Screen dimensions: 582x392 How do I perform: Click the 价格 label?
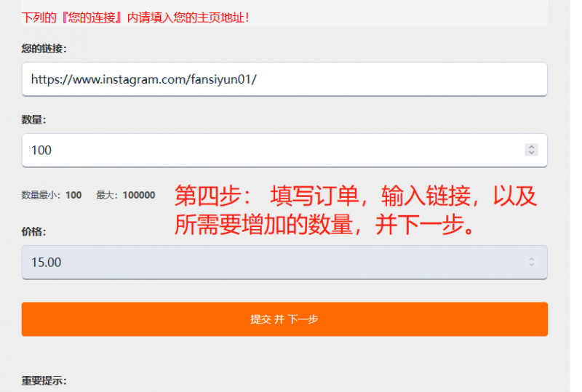click(x=33, y=231)
